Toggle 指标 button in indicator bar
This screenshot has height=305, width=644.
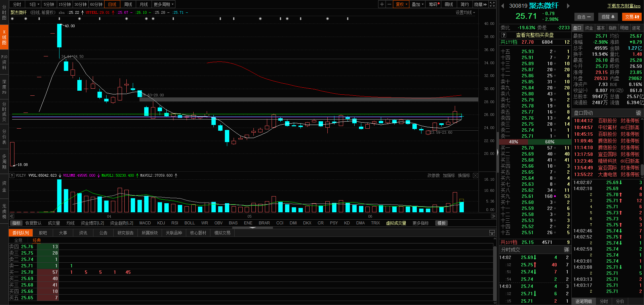tap(16, 223)
